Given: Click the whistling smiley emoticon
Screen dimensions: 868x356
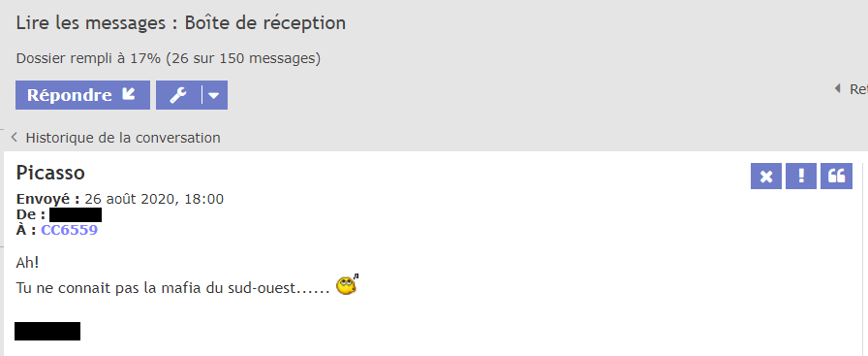Looking at the screenshot, I should pyautogui.click(x=347, y=285).
